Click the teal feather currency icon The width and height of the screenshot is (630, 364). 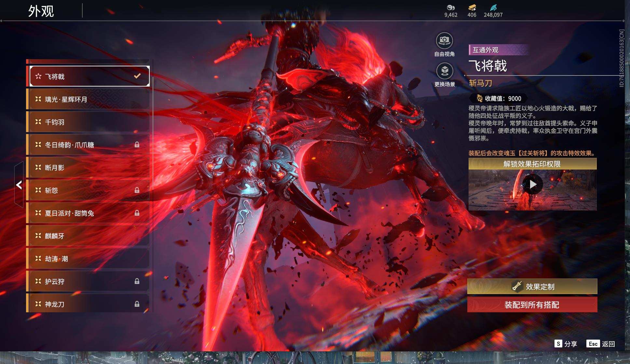click(493, 7)
